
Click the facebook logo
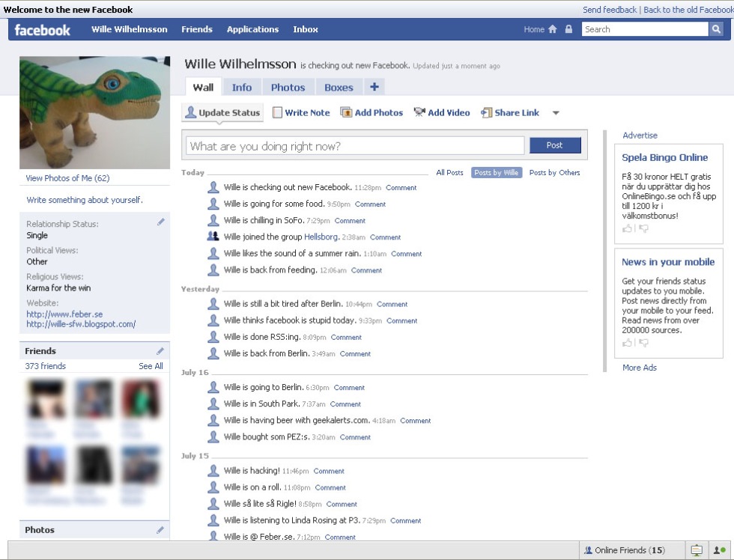42,30
